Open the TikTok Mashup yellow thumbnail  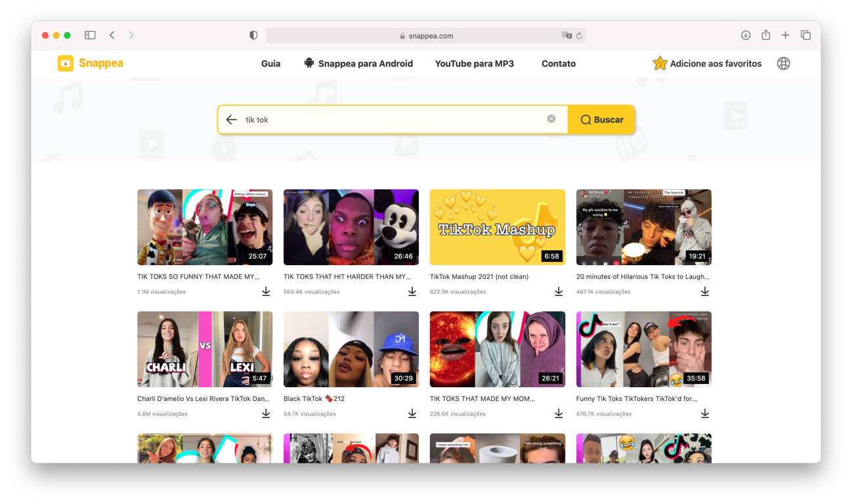pyautogui.click(x=498, y=227)
